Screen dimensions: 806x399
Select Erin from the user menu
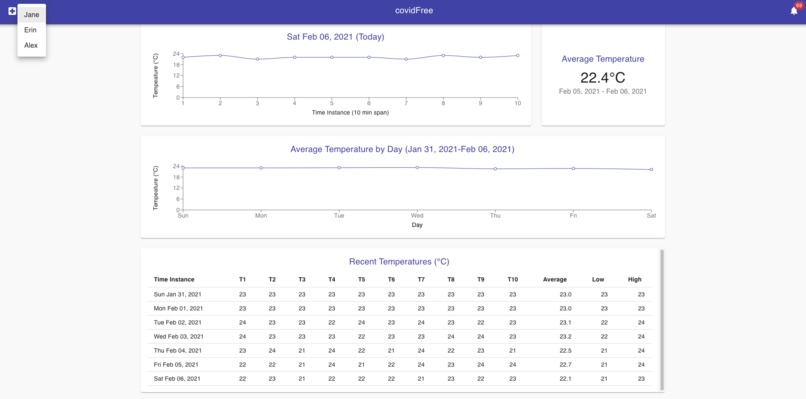pyautogui.click(x=31, y=30)
